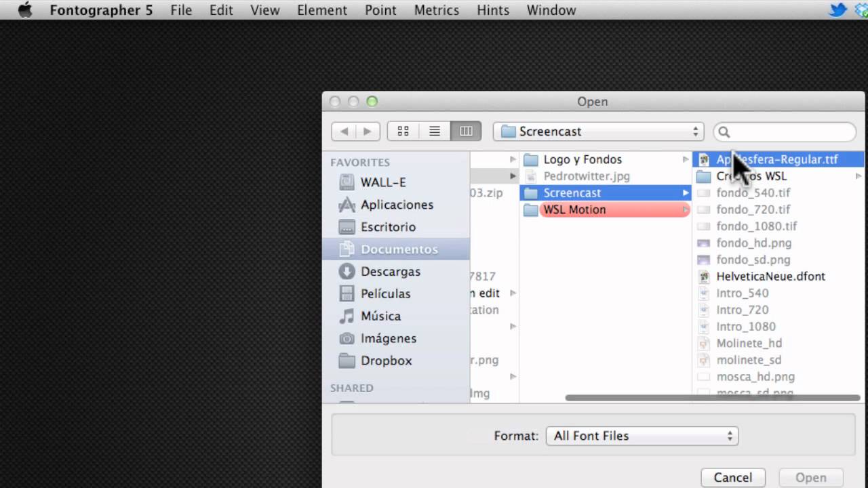Open the Apple menu
Image resolution: width=868 pixels, height=488 pixels.
click(x=25, y=10)
